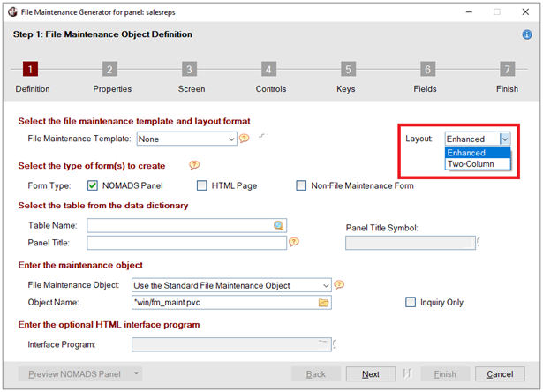Tick the Non-File Maintenance Form checkbox

pos(301,185)
